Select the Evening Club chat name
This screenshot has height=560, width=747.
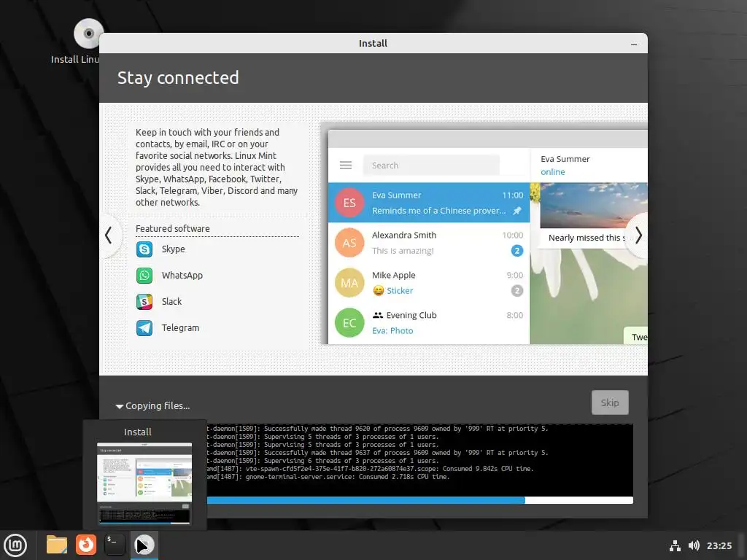pos(411,315)
